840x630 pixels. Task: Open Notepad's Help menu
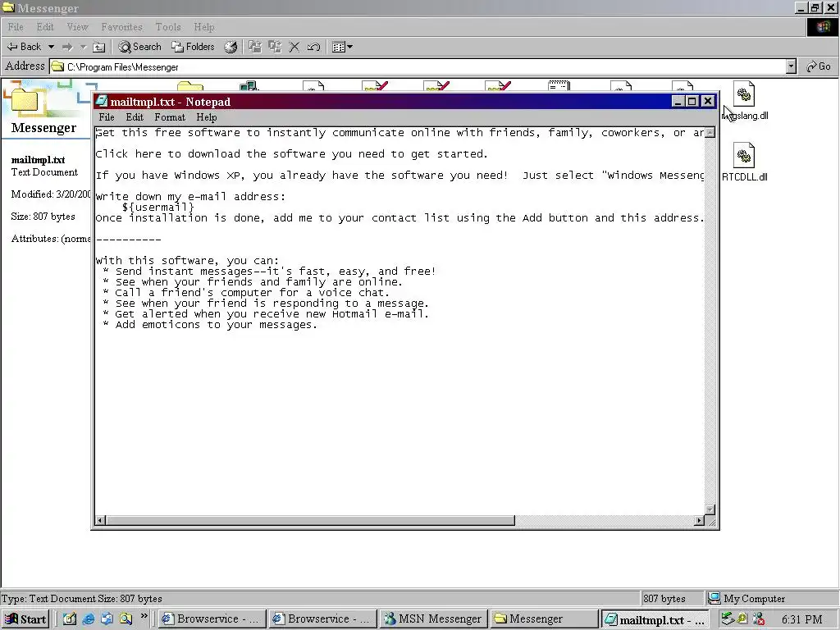(206, 117)
